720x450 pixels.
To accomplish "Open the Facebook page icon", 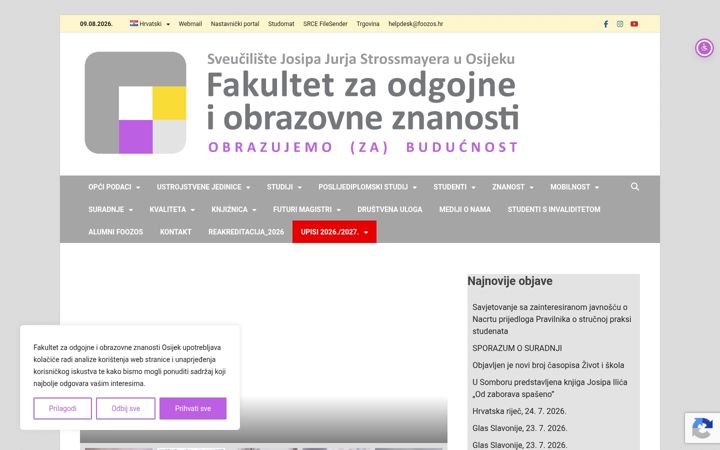I will click(606, 24).
